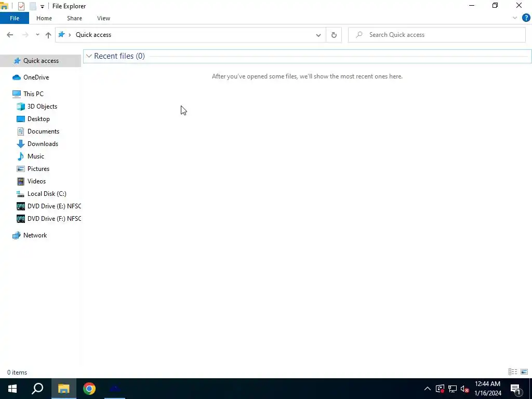Image resolution: width=532 pixels, height=399 pixels.
Task: Click the Quick access breadcrumb text
Action: 94,35
